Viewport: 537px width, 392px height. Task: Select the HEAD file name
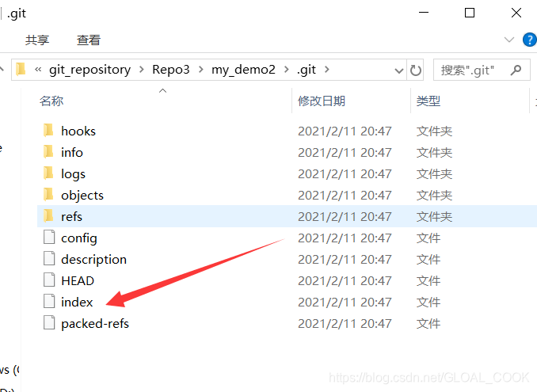(78, 280)
